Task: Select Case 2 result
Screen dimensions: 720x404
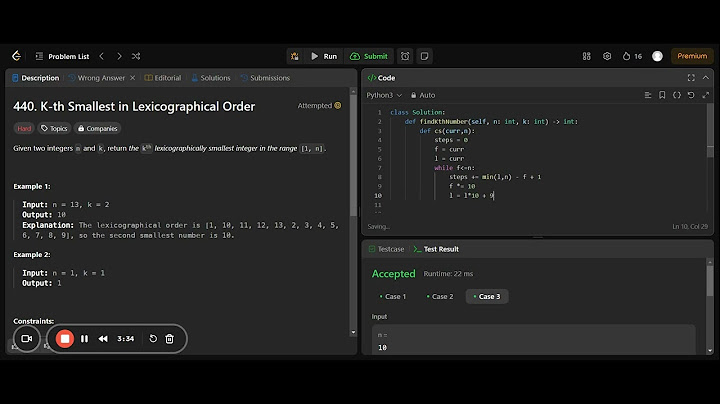Action: tap(440, 297)
